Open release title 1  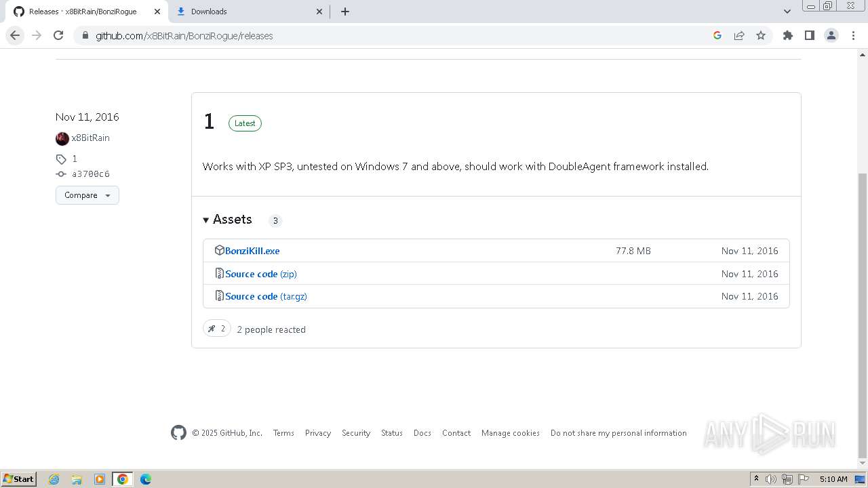click(209, 122)
